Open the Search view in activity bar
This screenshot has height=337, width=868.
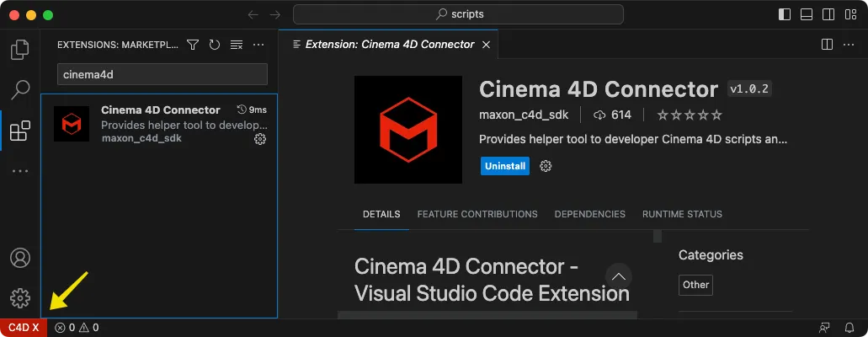[x=20, y=89]
